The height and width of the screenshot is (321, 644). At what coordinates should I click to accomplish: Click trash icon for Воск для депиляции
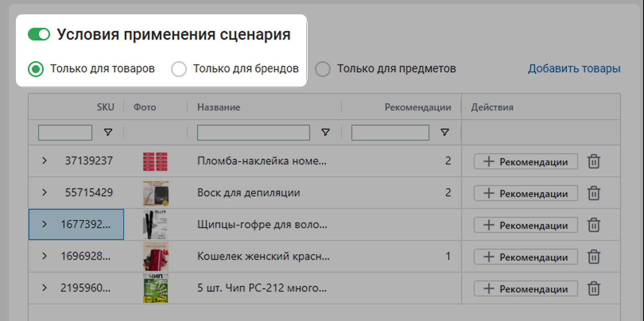pyautogui.click(x=594, y=193)
